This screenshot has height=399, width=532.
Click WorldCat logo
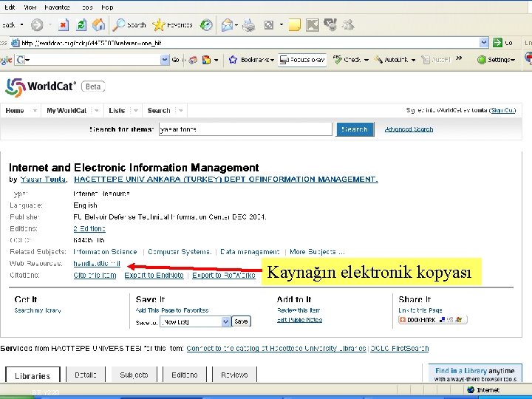(x=41, y=87)
